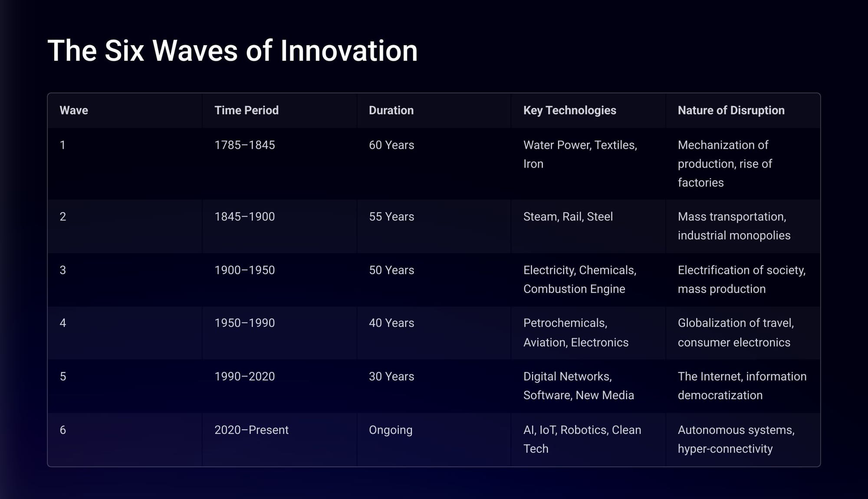Click 'Mechanization of production, rise of factories' cell
This screenshot has width=868, height=499.
tap(743, 164)
